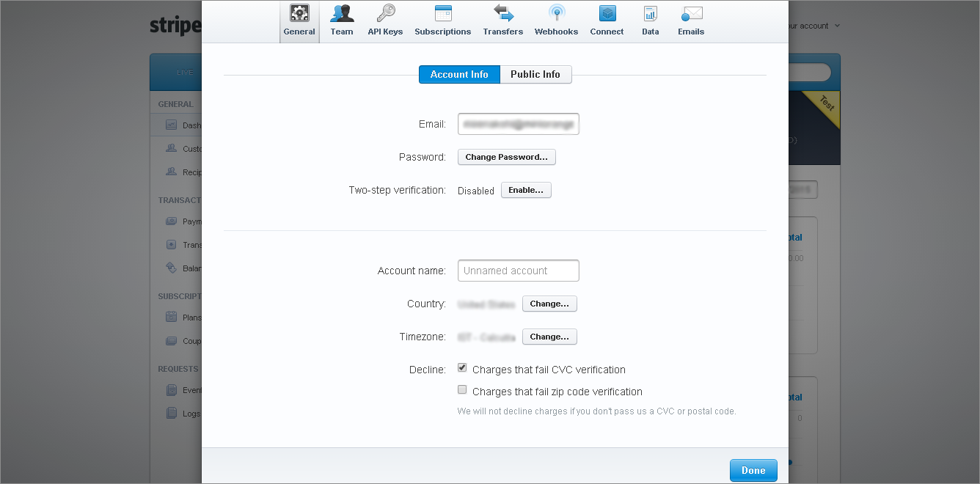
Task: Click the Email input field
Action: pyautogui.click(x=519, y=124)
